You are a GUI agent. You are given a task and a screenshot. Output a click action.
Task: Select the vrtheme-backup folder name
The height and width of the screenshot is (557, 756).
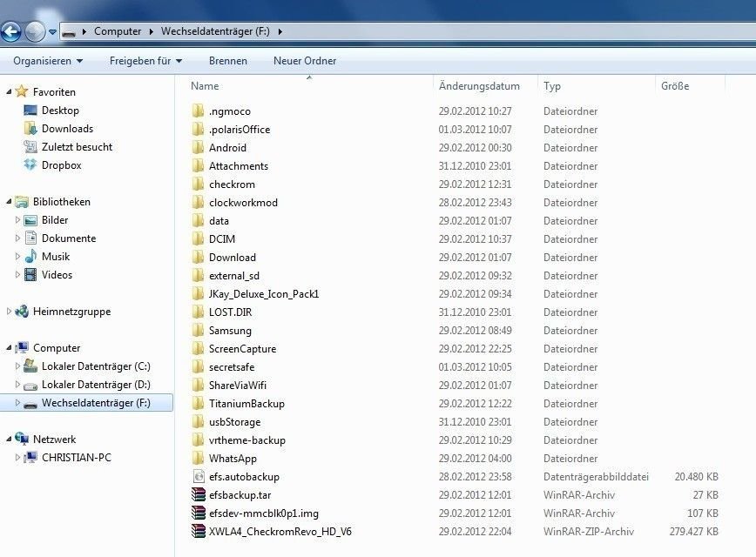[x=247, y=440]
